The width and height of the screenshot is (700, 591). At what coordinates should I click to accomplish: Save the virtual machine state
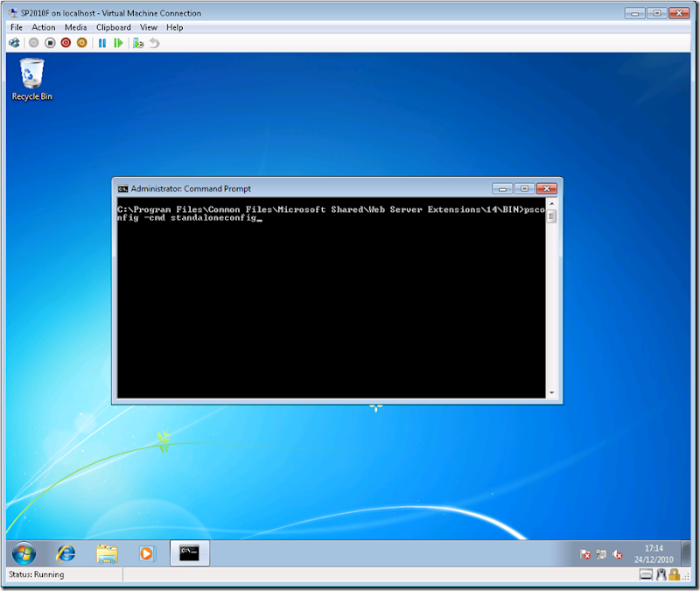(x=80, y=43)
